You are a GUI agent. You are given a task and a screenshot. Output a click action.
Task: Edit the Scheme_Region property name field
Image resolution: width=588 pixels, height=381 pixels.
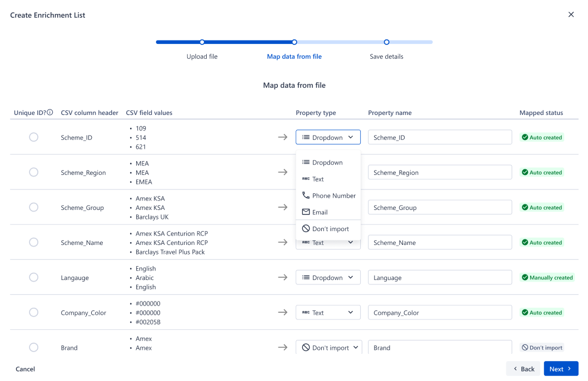pyautogui.click(x=440, y=172)
